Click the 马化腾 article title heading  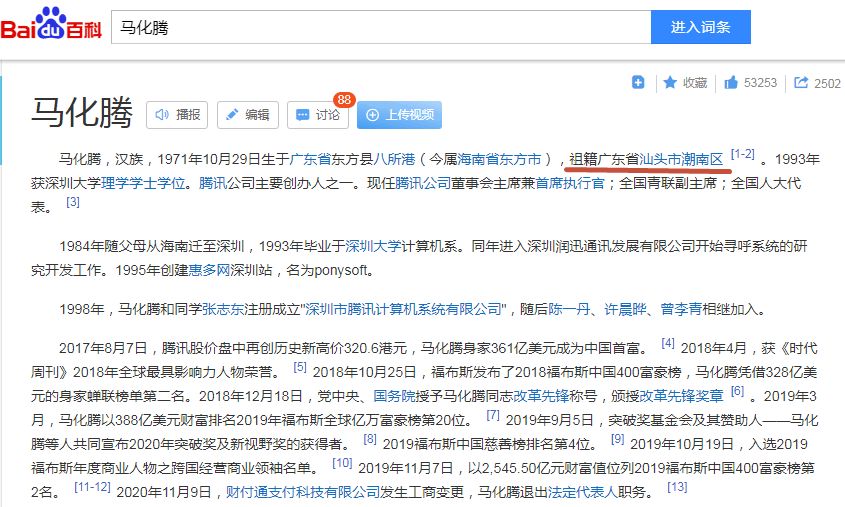82,113
